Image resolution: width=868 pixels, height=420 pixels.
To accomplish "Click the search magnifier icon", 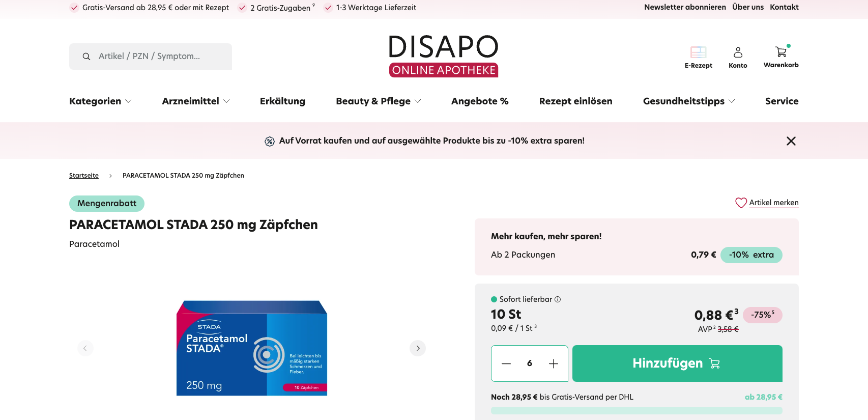I will tap(86, 57).
